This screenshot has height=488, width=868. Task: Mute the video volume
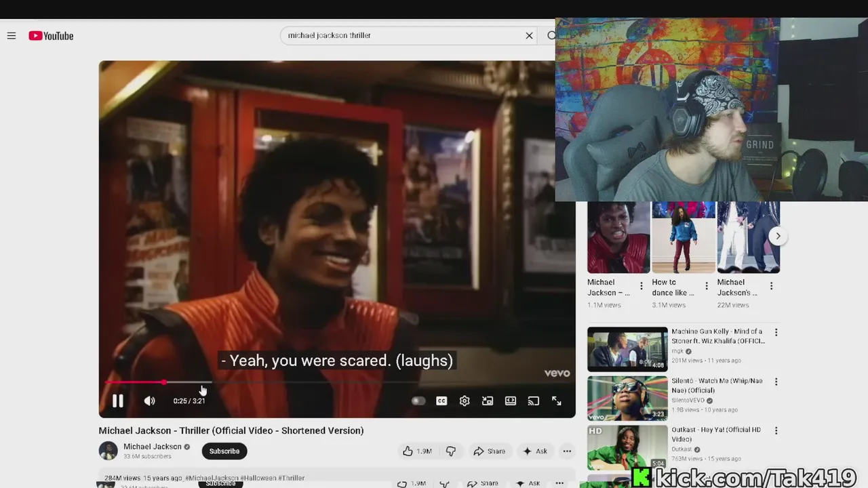(x=149, y=401)
